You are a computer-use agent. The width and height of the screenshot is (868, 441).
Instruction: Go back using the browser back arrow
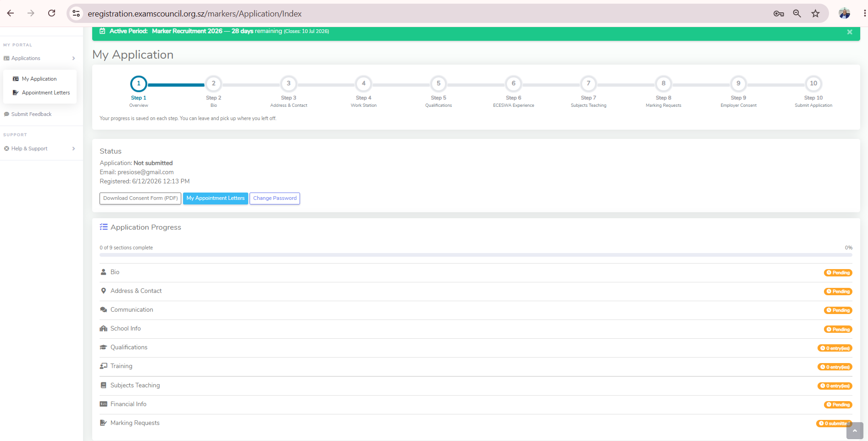click(x=11, y=13)
